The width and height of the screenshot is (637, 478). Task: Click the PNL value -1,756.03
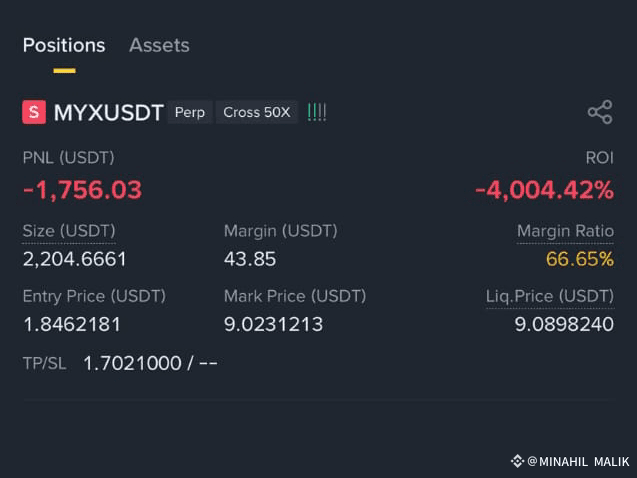tap(82, 190)
